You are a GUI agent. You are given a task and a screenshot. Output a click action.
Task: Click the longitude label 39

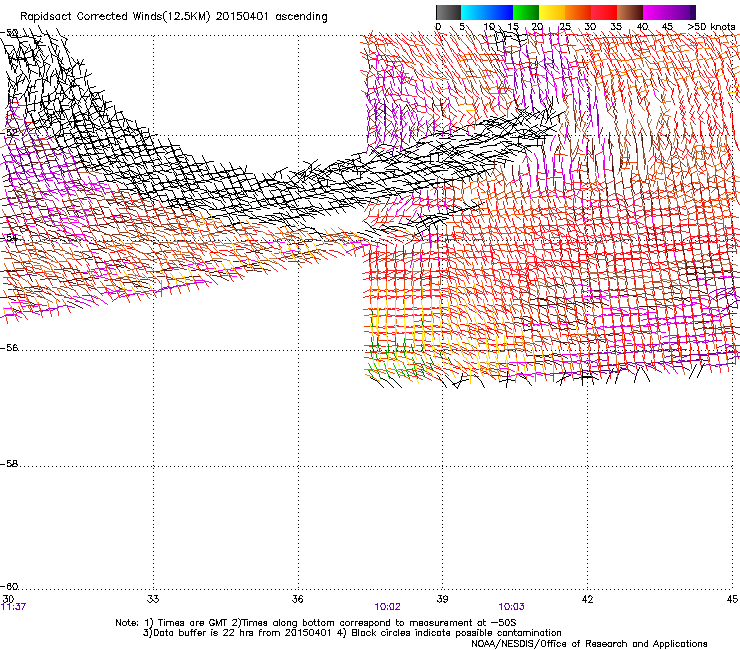point(442,599)
